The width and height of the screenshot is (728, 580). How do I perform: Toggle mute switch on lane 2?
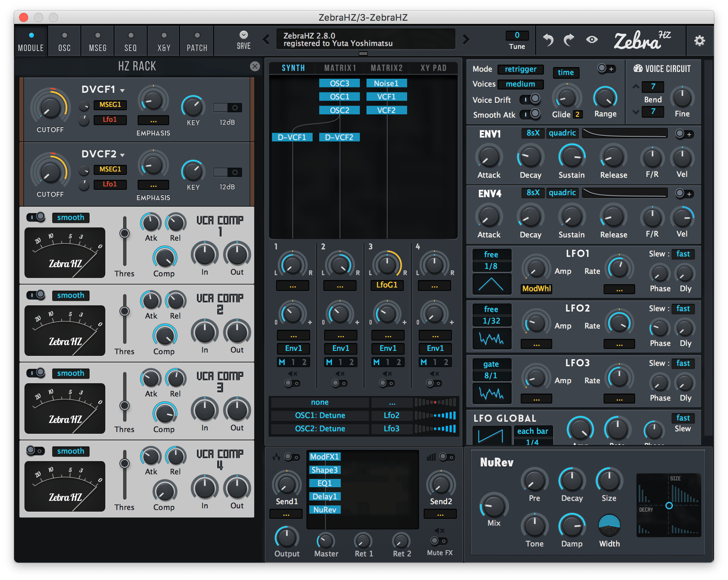340,384
